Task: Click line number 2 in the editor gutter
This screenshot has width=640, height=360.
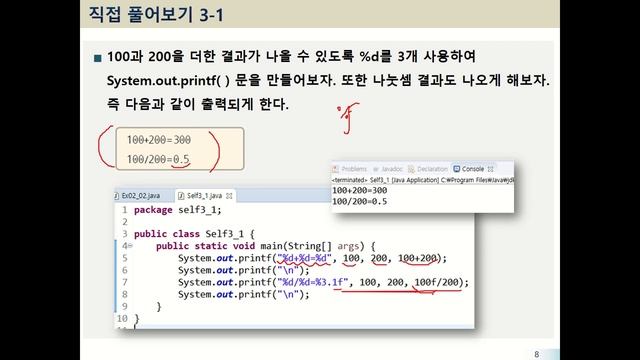Action: click(x=125, y=222)
